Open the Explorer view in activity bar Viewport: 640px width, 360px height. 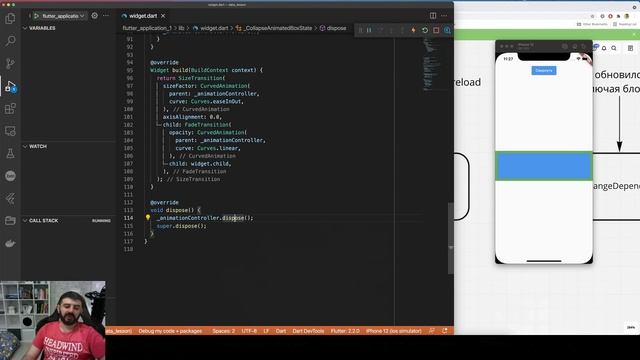tap(10, 19)
